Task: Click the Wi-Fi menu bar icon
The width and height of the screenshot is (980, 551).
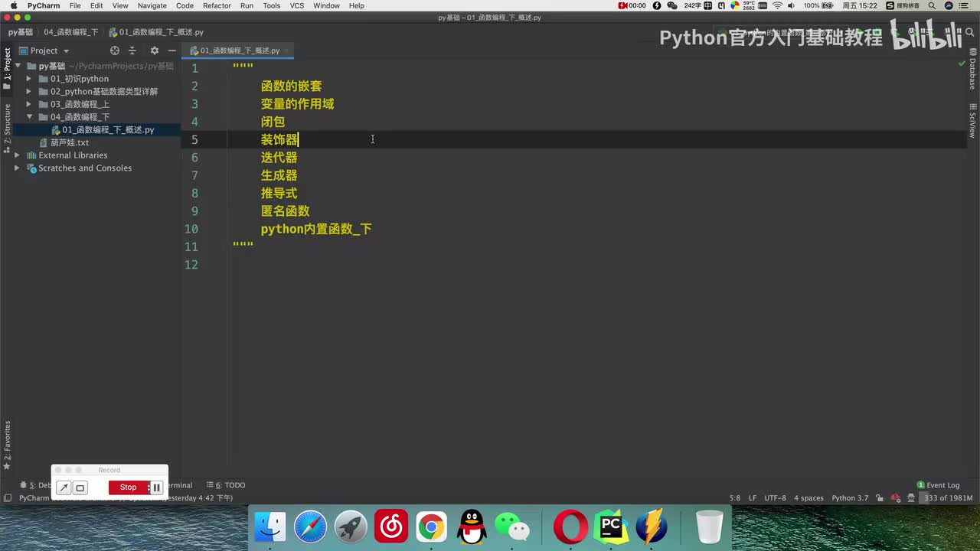Action: (x=778, y=5)
